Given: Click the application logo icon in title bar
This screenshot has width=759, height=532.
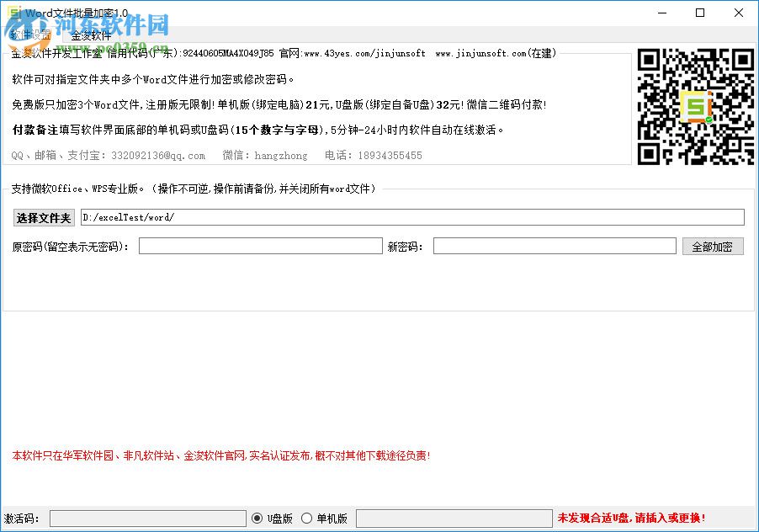Looking at the screenshot, I should (13, 11).
